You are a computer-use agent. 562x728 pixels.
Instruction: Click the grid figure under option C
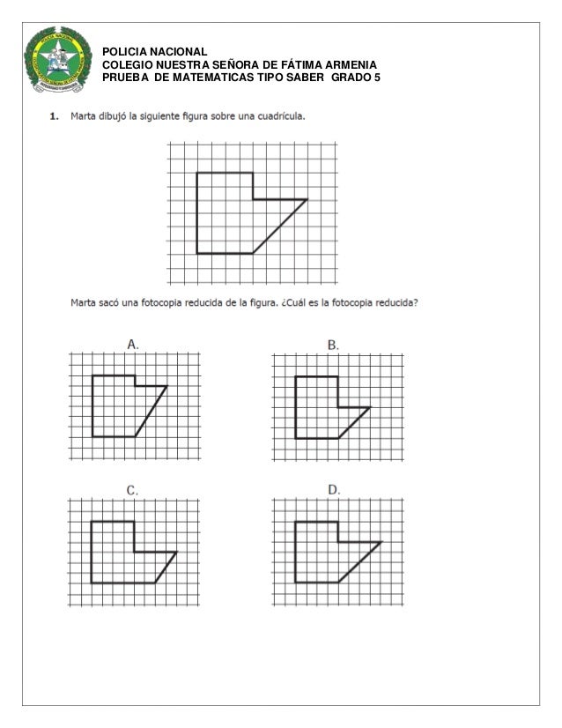coord(134,552)
